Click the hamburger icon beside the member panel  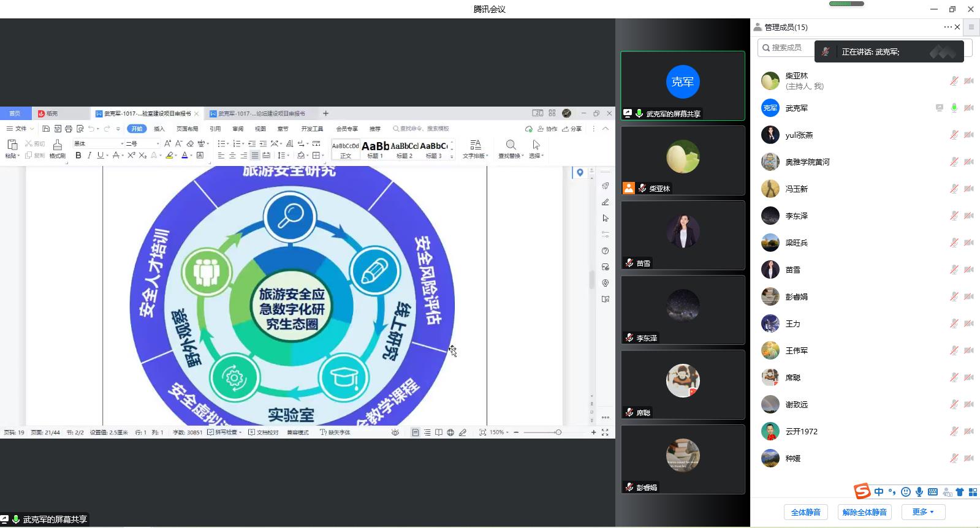pyautogui.click(x=971, y=27)
